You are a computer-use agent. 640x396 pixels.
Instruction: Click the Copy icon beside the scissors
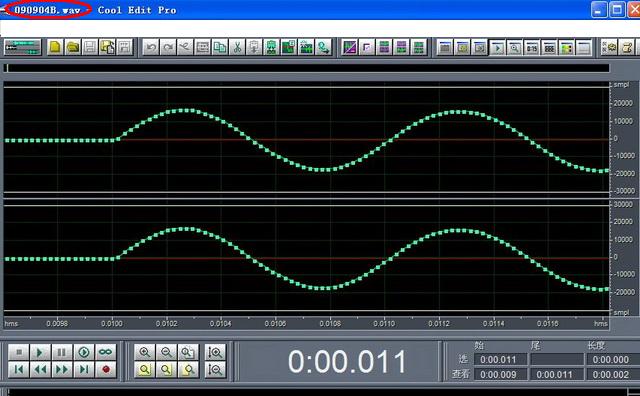(x=220, y=48)
